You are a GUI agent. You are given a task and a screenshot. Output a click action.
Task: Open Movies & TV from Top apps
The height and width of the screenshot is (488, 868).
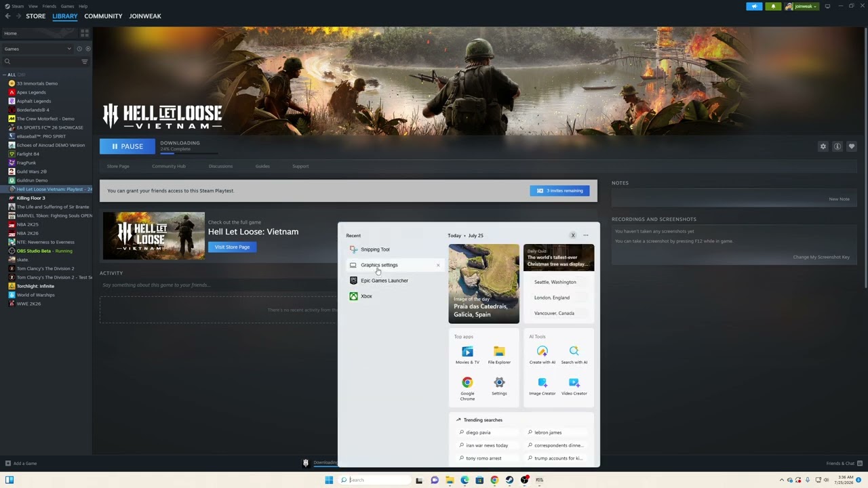tap(467, 354)
